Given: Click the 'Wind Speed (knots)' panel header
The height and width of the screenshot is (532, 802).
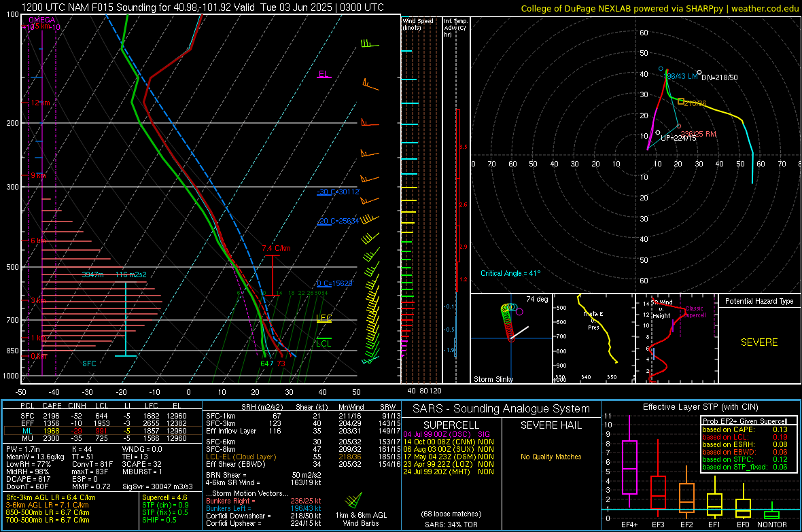Looking at the screenshot, I should pos(418,24).
